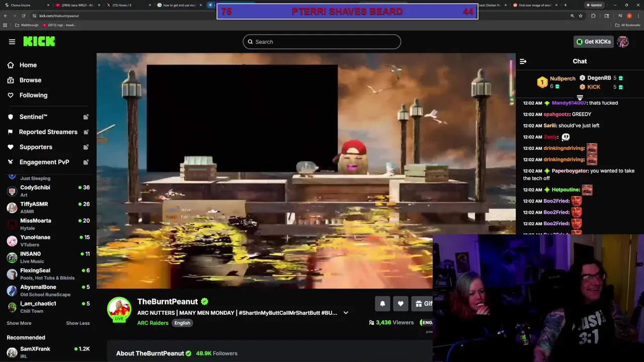Open the All Bookmarks folder

coord(627,25)
